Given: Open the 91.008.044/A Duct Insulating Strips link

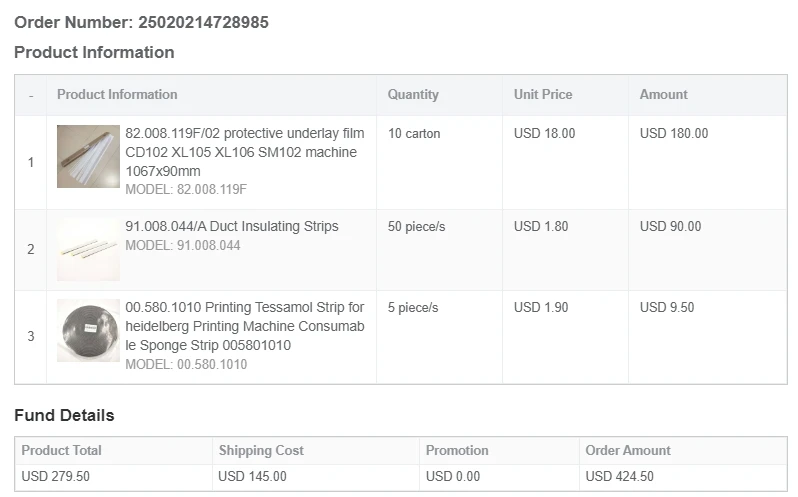Looking at the screenshot, I should point(231,226).
